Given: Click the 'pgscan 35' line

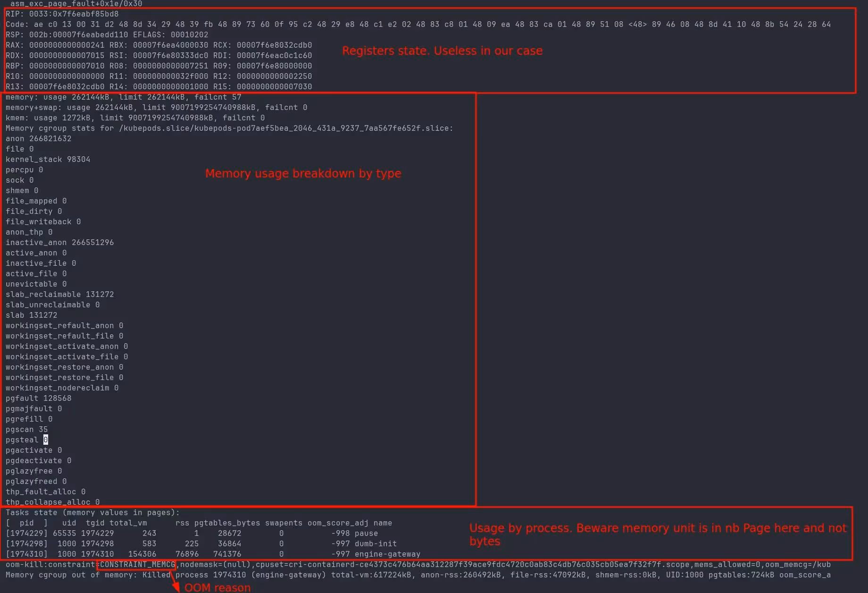Looking at the screenshot, I should pyautogui.click(x=27, y=430).
